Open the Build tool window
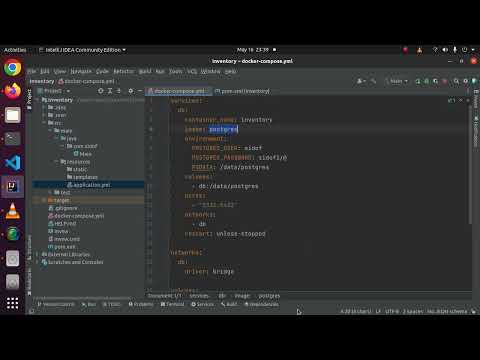Viewport: 480px width, 360px height. pos(229,304)
